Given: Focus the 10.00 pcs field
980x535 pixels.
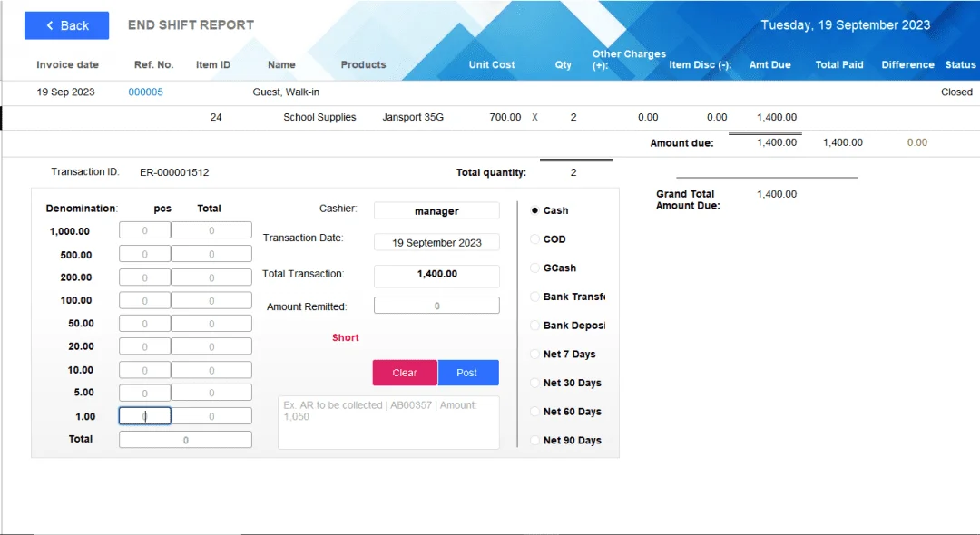Looking at the screenshot, I should click(x=144, y=370).
